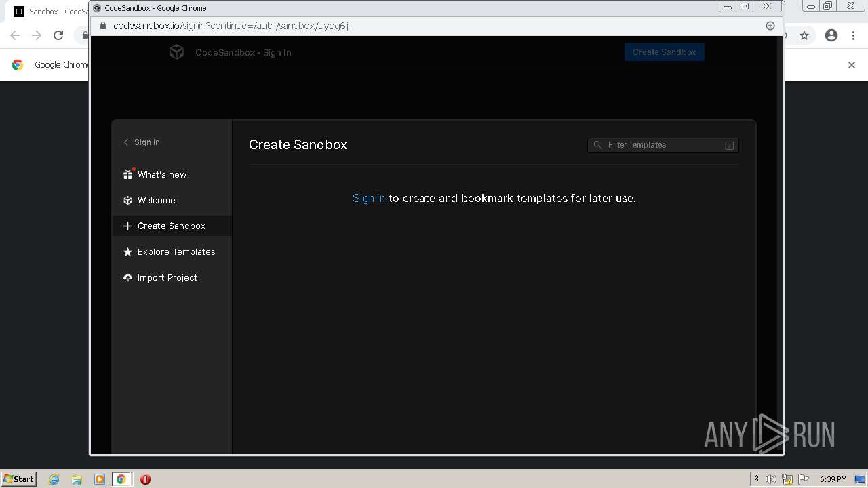Open the Welcome section
The image size is (868, 488).
click(x=172, y=200)
